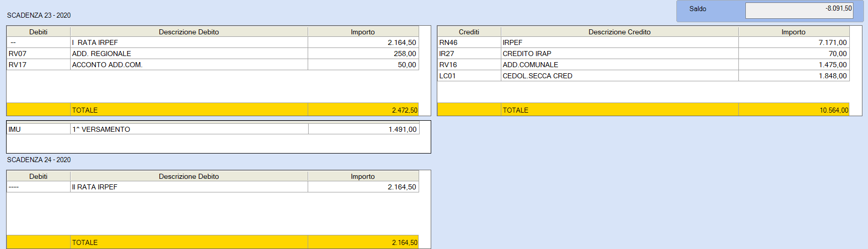Select the IRPEF credit description cell
The height and width of the screenshot is (249, 868).
[620, 42]
